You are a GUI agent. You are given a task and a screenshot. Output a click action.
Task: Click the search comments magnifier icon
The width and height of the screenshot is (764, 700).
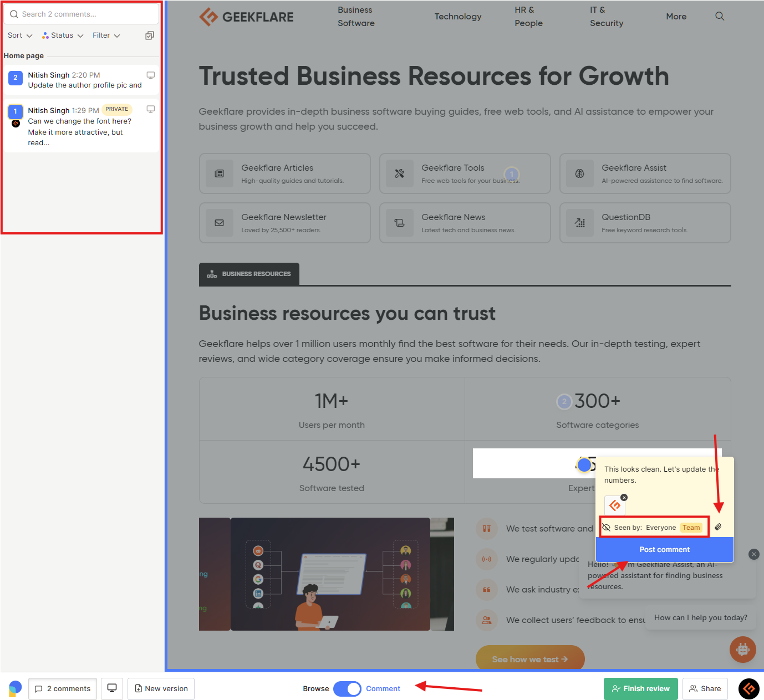[x=14, y=14]
